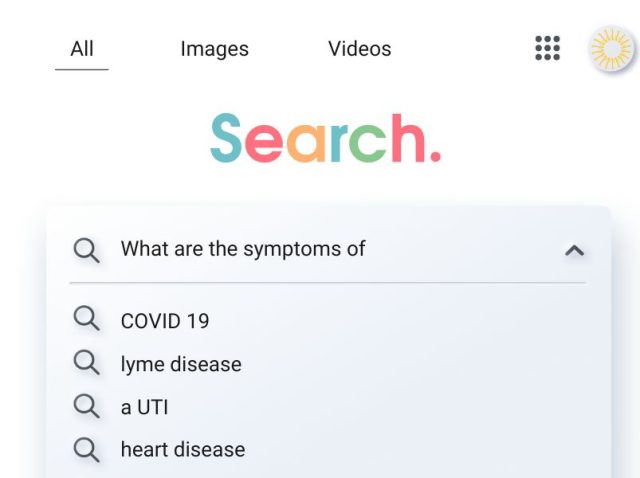The height and width of the screenshot is (478, 640).
Task: Collapse the suggestions with the chevron arrow
Action: pyautogui.click(x=574, y=250)
